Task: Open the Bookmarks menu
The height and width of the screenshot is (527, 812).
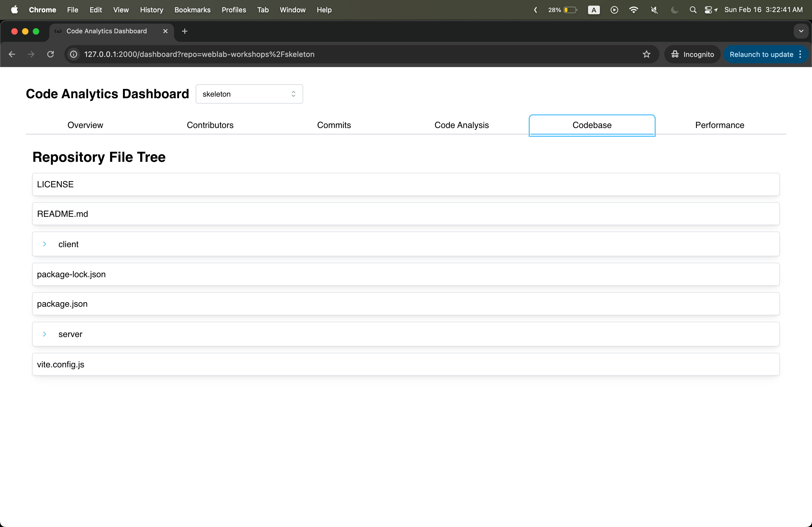Action: tap(192, 10)
